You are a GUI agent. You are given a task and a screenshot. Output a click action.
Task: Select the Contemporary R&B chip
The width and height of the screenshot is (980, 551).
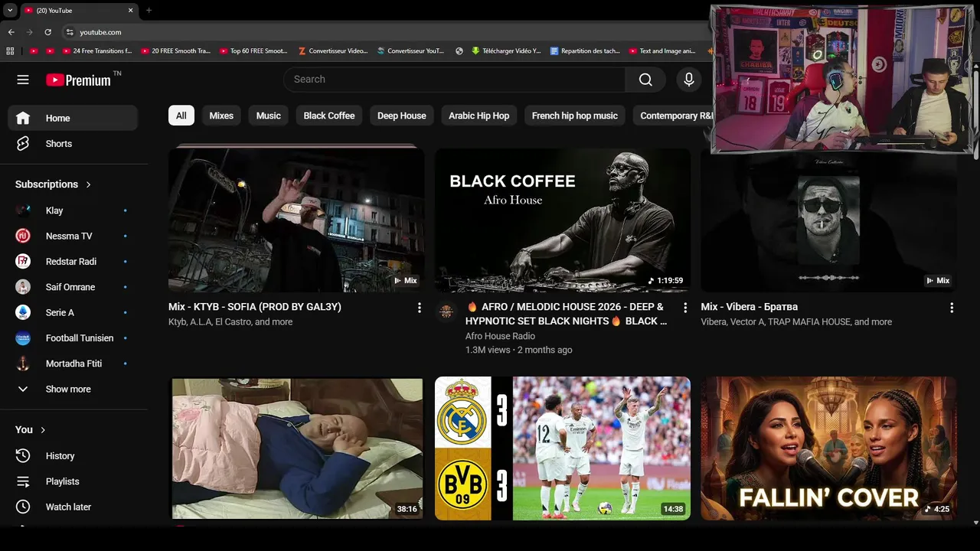coord(673,116)
